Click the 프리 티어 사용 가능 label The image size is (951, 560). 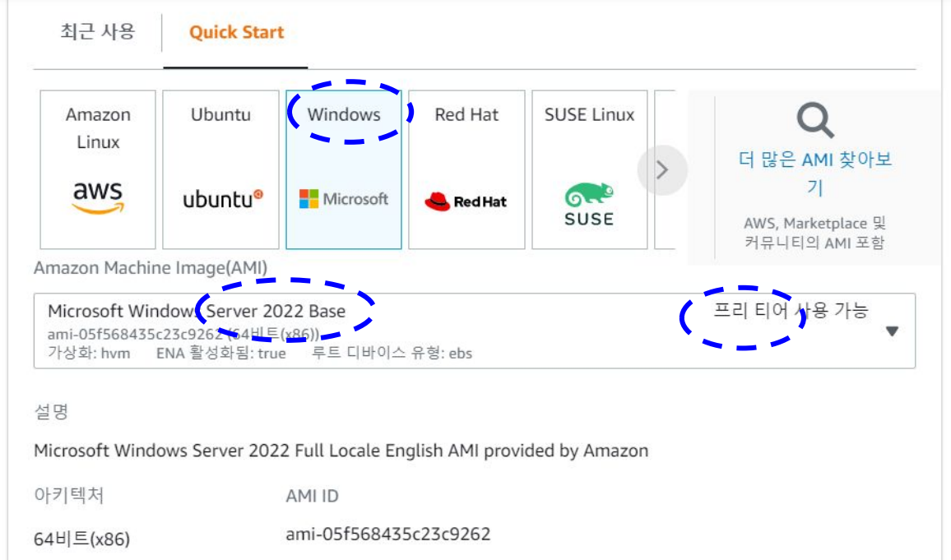tap(791, 310)
